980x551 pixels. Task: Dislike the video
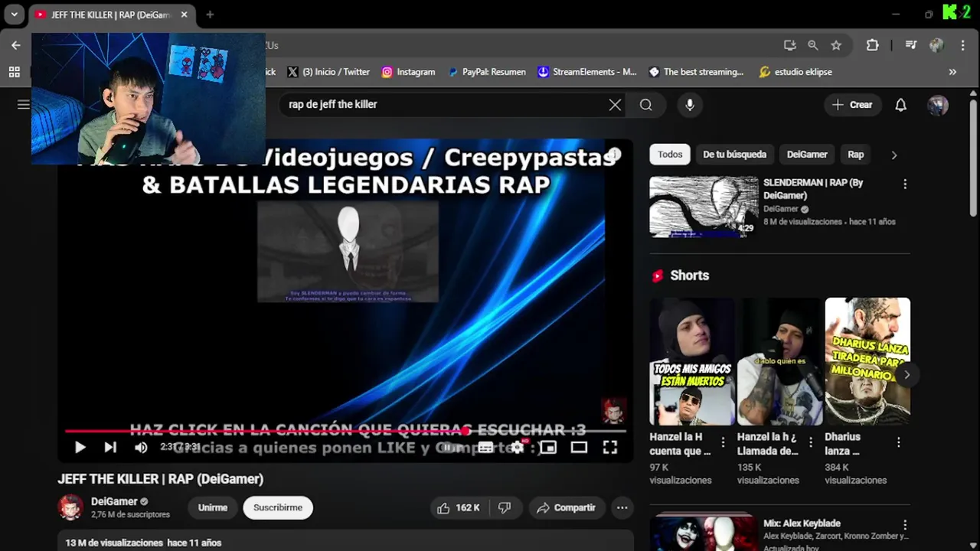coord(505,507)
